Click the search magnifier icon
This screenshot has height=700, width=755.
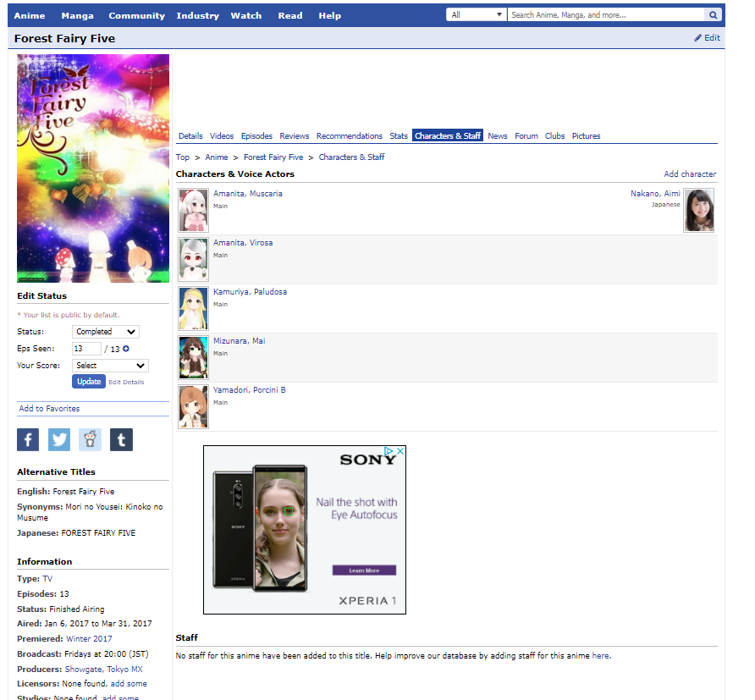(713, 15)
